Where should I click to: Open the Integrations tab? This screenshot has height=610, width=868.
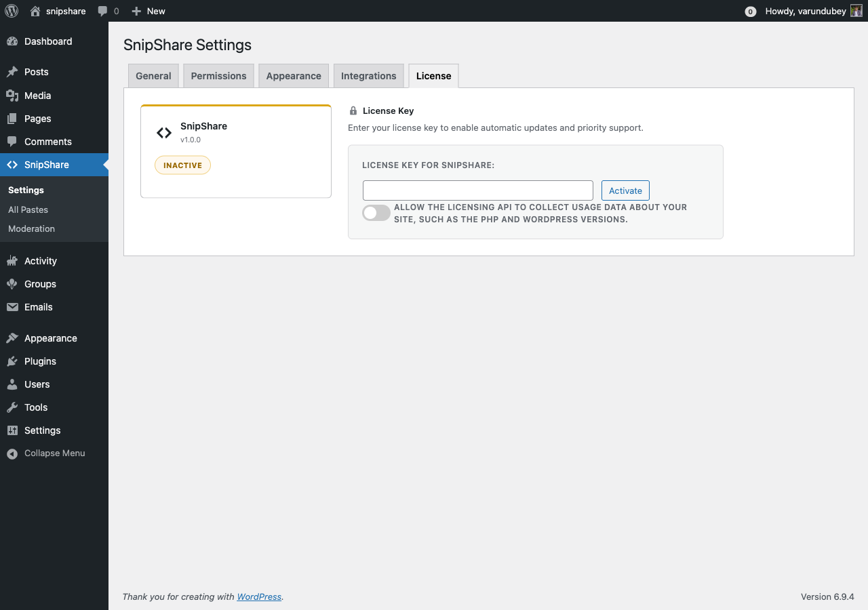tap(368, 75)
